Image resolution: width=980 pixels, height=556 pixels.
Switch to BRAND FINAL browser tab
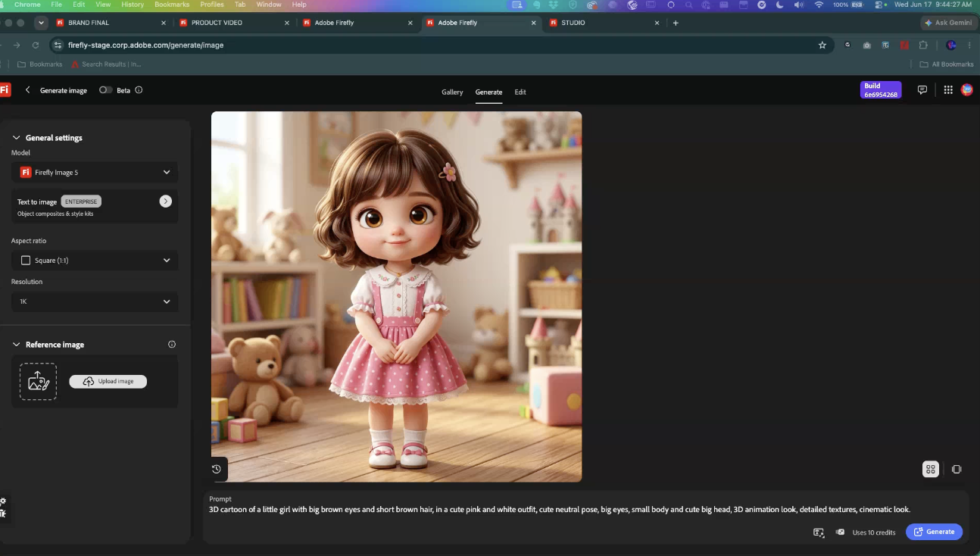point(111,23)
